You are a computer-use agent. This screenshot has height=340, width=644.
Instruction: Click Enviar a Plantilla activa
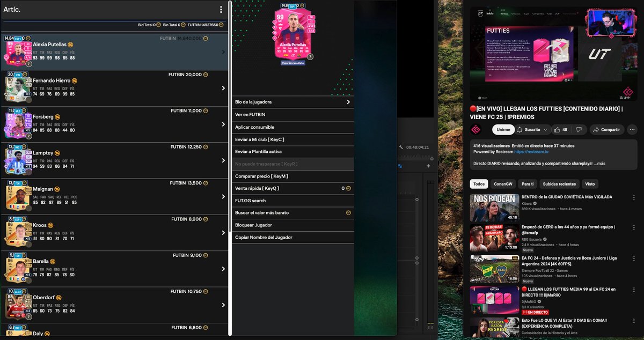(293, 152)
